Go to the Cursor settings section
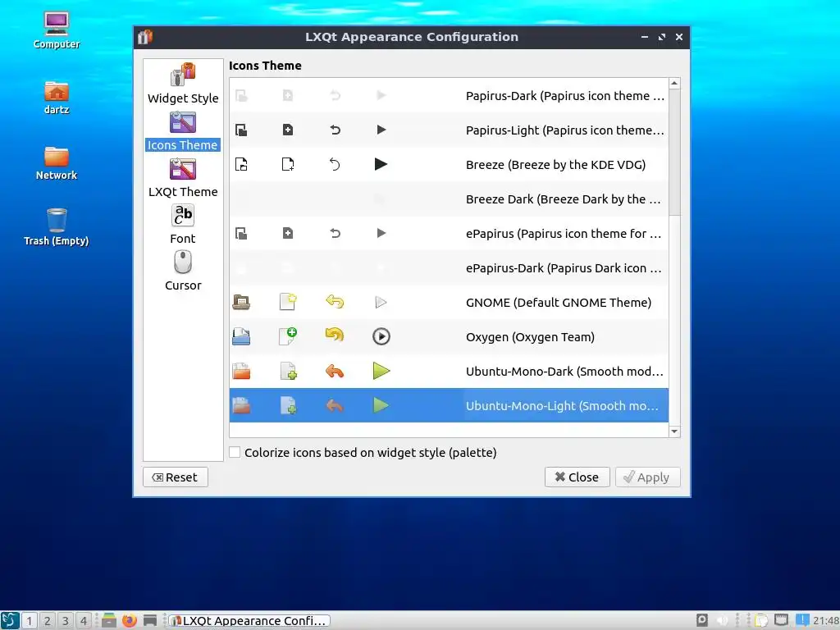The width and height of the screenshot is (840, 630). 183,271
